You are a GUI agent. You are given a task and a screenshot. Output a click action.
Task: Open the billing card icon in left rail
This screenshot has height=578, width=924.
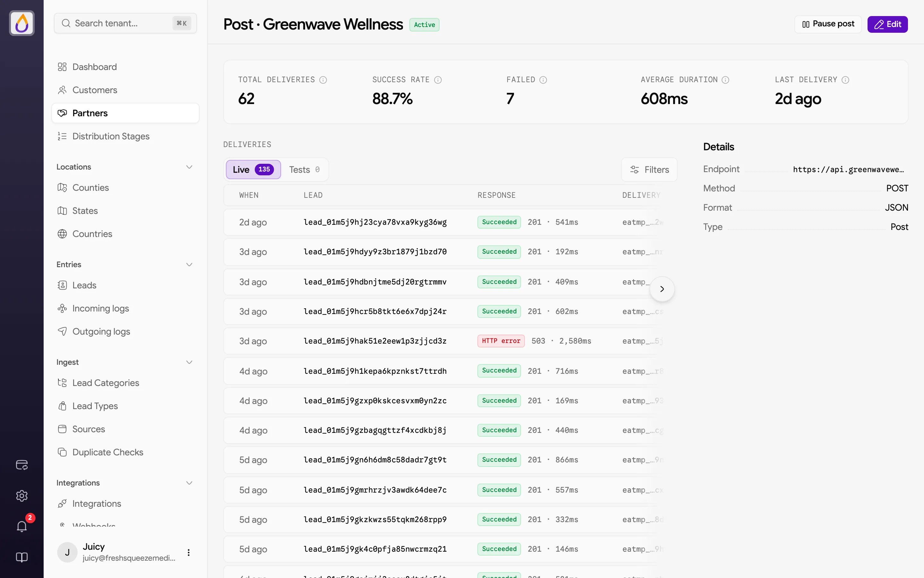click(22, 465)
